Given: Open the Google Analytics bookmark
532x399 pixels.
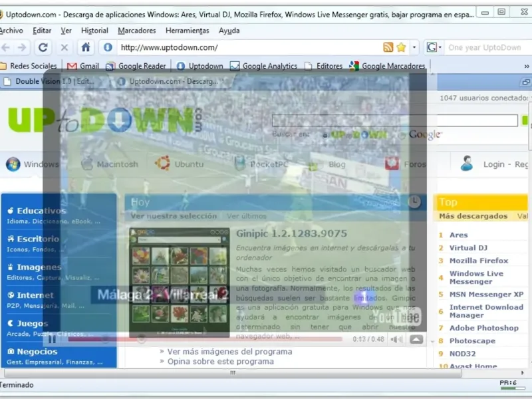Looking at the screenshot, I should pos(263,66).
